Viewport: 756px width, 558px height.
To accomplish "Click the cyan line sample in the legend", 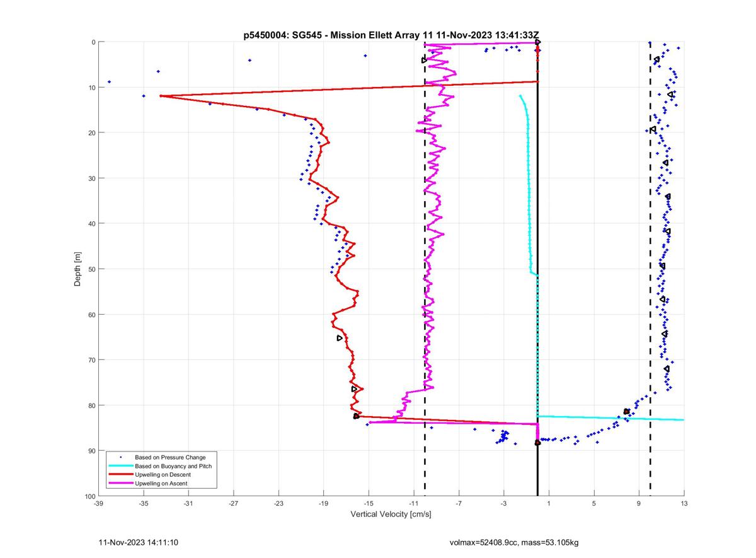I will click(x=120, y=466).
